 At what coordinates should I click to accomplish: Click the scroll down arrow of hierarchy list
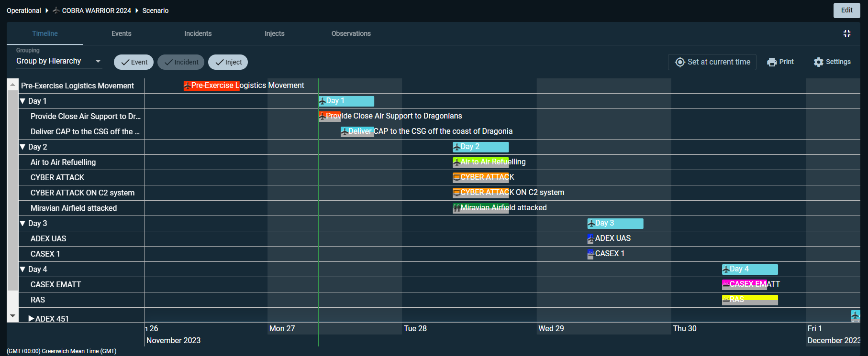click(x=12, y=316)
